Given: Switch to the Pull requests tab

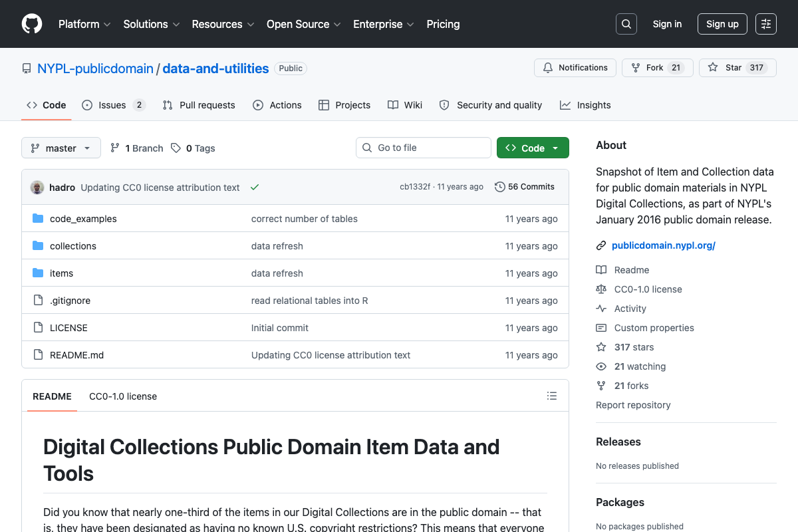Looking at the screenshot, I should click(199, 105).
